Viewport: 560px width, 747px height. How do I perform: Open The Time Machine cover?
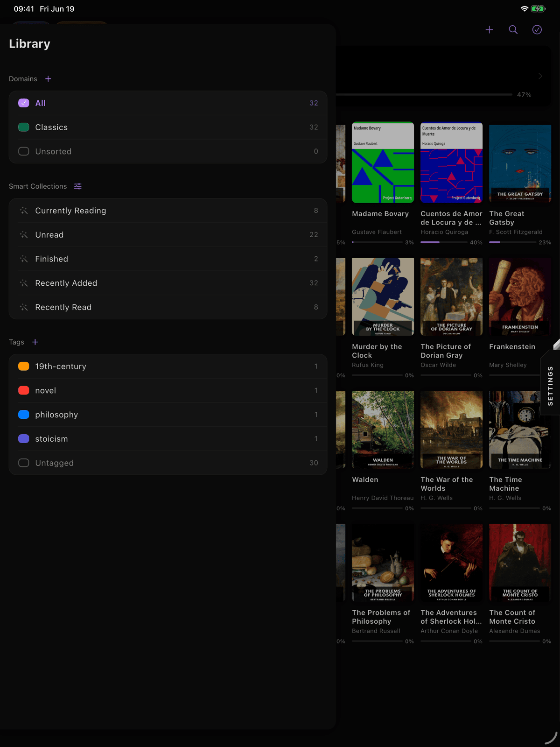pyautogui.click(x=520, y=430)
